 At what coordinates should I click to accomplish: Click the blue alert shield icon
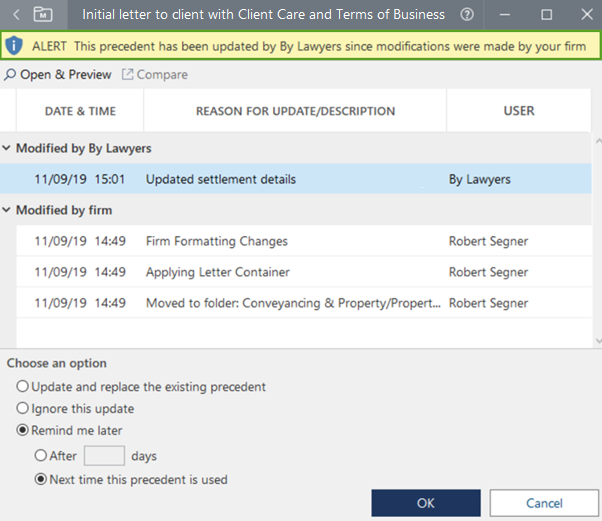(x=14, y=47)
